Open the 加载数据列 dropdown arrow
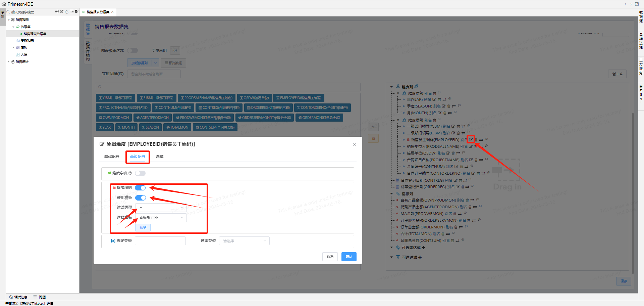644x306 pixels. (x=155, y=63)
